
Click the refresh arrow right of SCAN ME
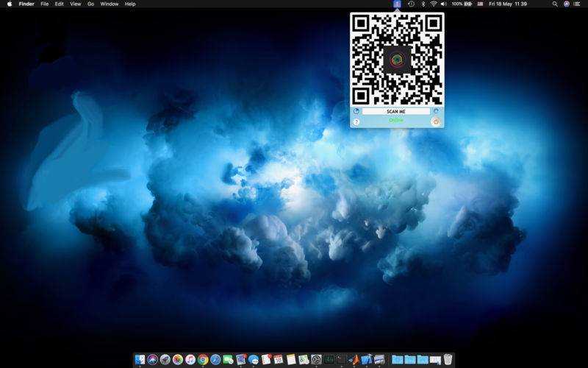coord(436,111)
